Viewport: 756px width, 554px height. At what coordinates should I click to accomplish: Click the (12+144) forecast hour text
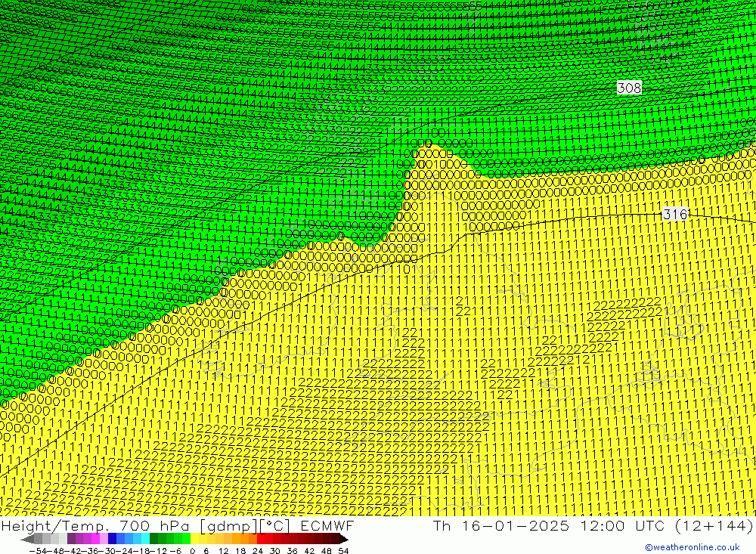pos(713,525)
